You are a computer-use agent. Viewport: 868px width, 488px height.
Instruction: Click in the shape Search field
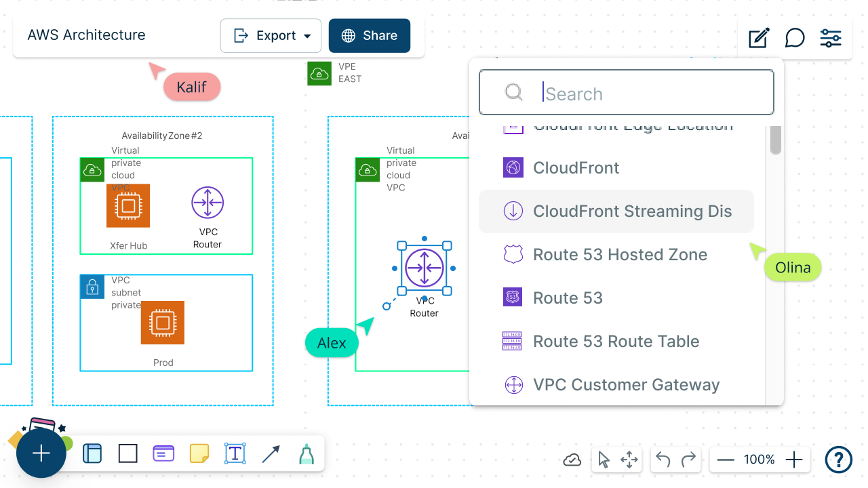tap(627, 93)
